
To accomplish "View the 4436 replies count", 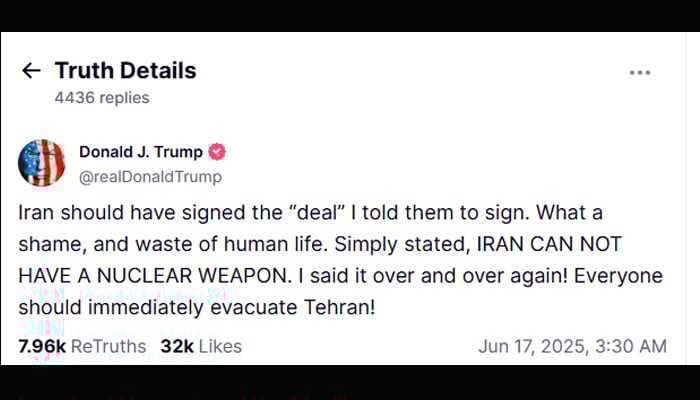I will pos(102,98).
